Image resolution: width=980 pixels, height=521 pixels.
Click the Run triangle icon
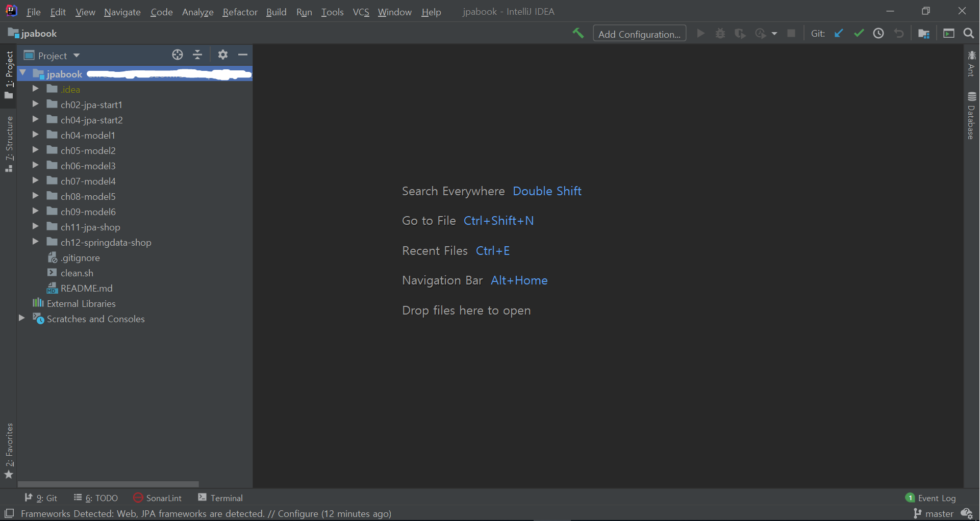click(701, 34)
